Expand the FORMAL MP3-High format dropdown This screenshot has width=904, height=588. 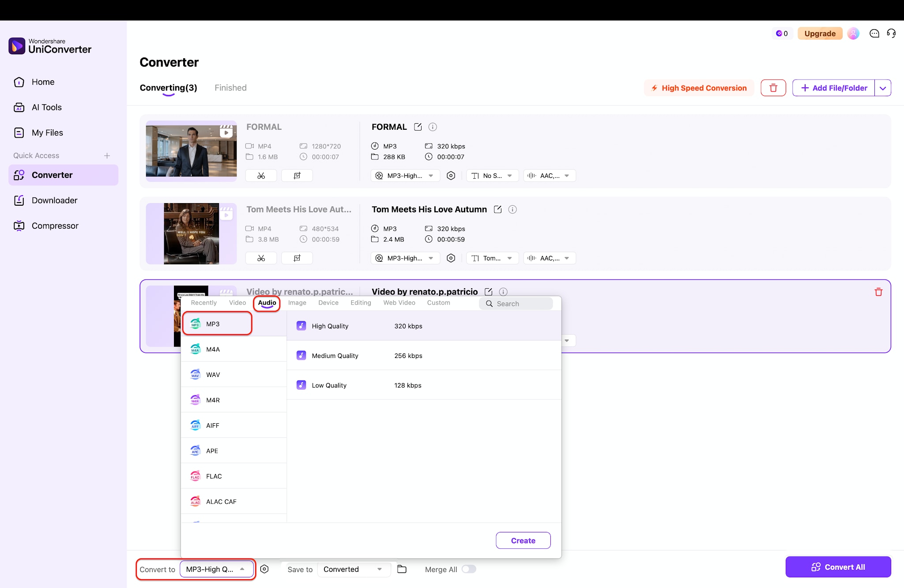[x=405, y=176]
